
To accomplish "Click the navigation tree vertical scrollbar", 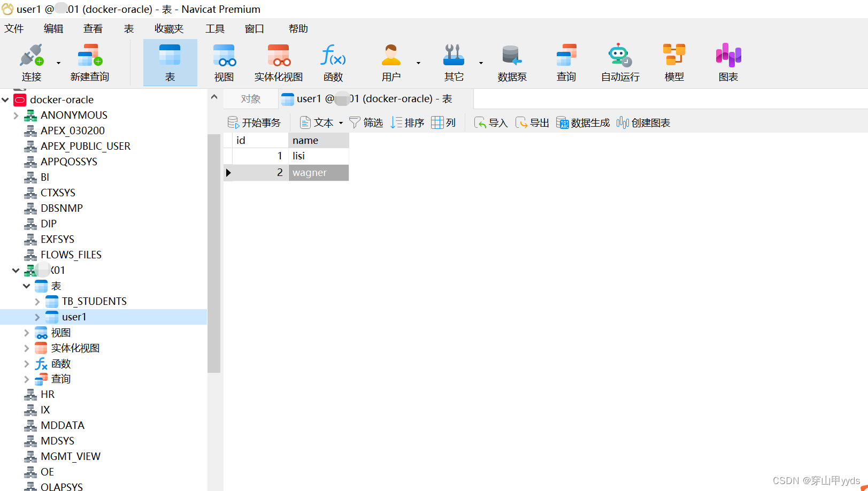I will tap(214, 253).
